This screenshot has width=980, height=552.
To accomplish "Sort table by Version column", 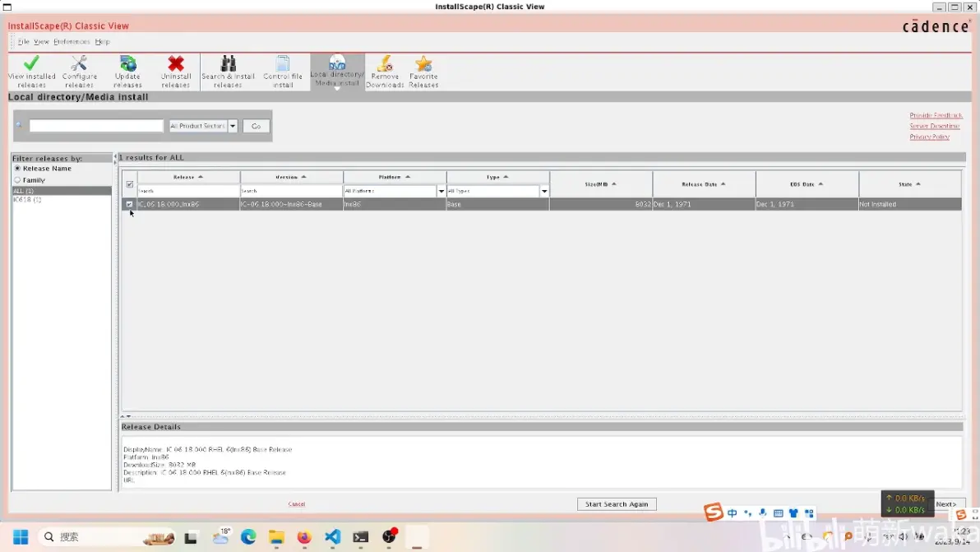I will 291,177.
